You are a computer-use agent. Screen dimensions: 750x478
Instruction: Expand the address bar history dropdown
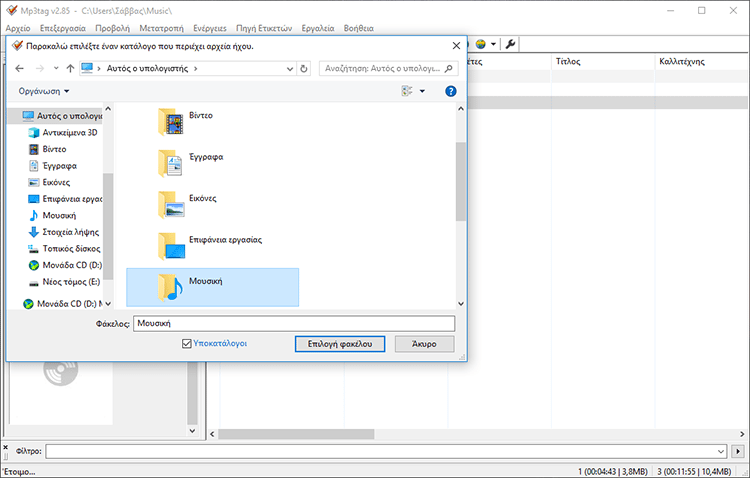[x=289, y=68]
